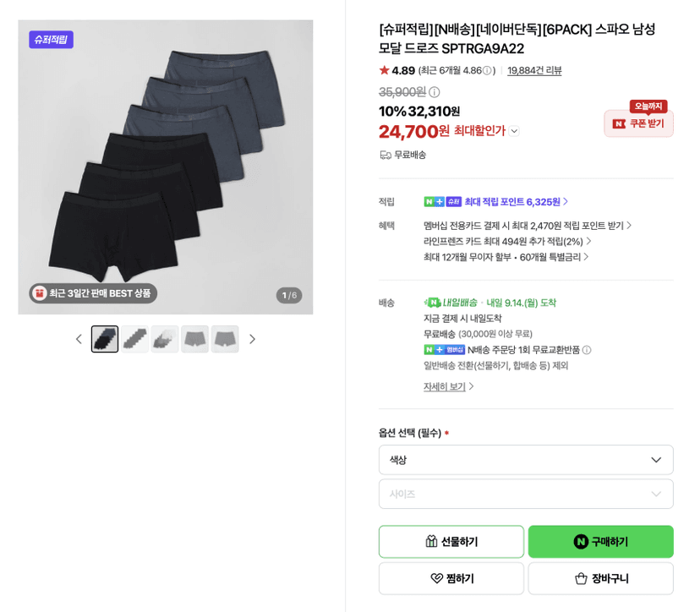Image resolution: width=700 pixels, height=612 pixels.
Task: Click the info icon next to original price 35,900원
Action: 435,92
